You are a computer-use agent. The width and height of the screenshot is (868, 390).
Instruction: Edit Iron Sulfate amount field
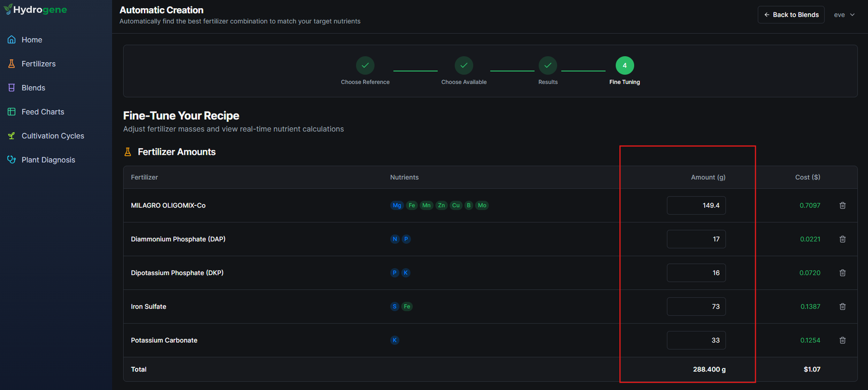(x=696, y=306)
